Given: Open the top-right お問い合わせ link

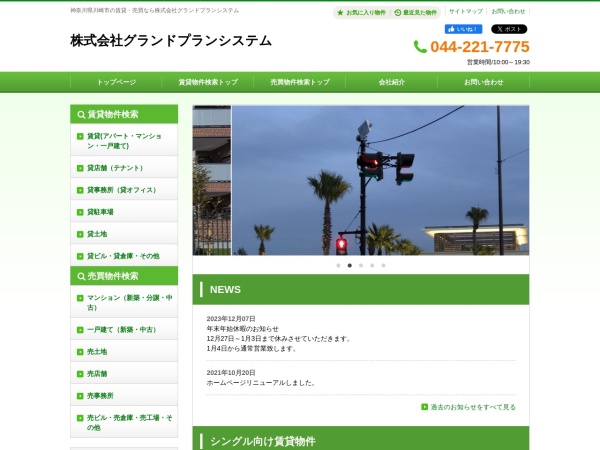Looking at the screenshot, I should point(508,11).
